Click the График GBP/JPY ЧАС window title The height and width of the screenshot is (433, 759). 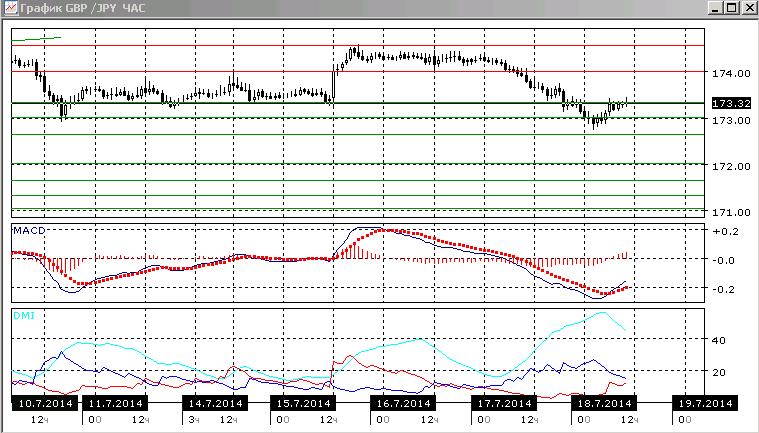82,8
